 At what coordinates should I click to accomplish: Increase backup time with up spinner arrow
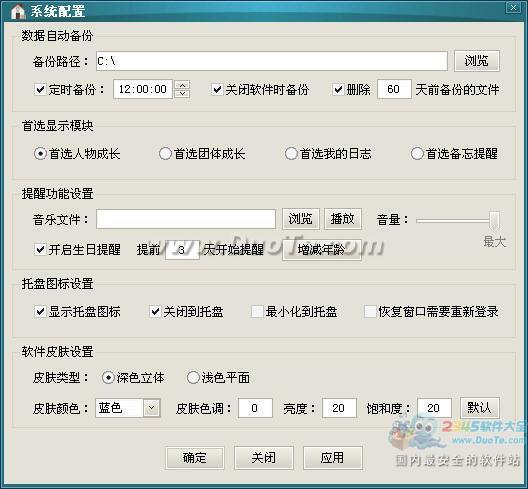coord(182,85)
